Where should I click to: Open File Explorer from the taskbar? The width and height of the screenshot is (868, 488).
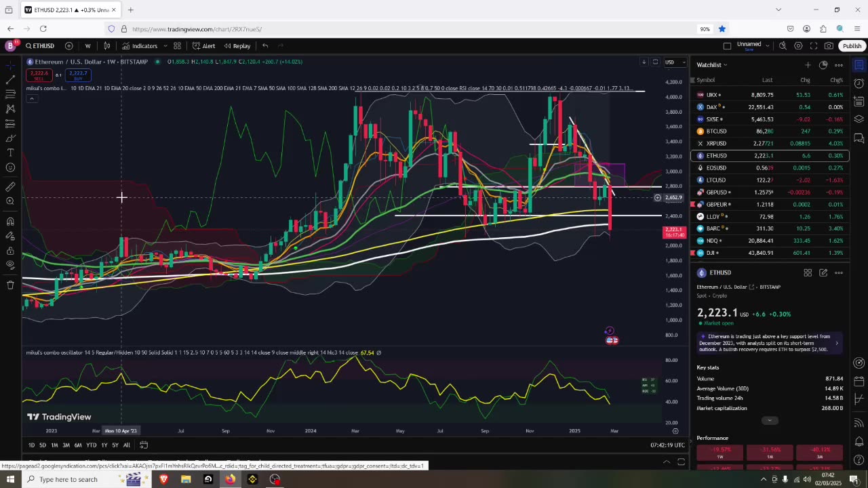click(186, 479)
